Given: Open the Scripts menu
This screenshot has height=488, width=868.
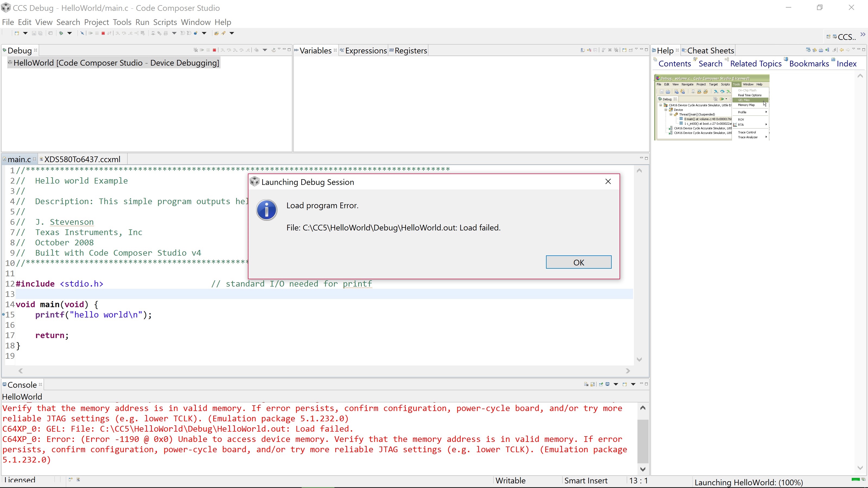Looking at the screenshot, I should coord(165,22).
